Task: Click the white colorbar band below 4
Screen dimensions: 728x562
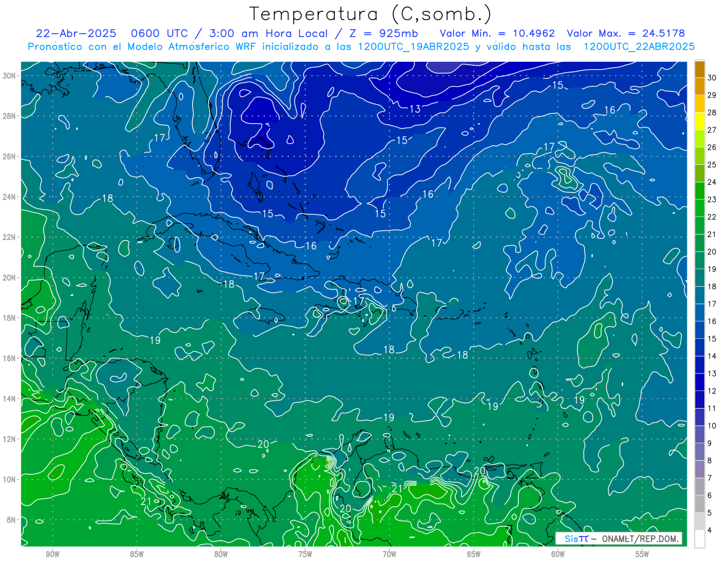Action: (x=699, y=539)
